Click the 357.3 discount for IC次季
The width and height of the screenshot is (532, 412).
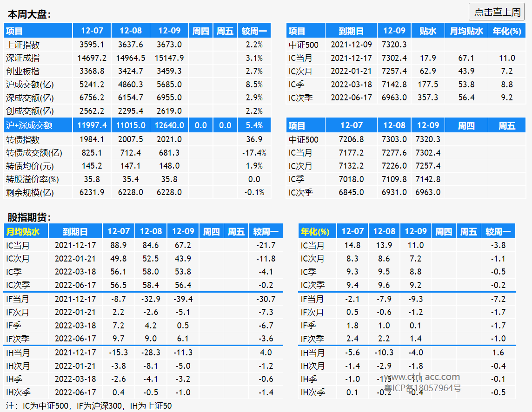428,98
